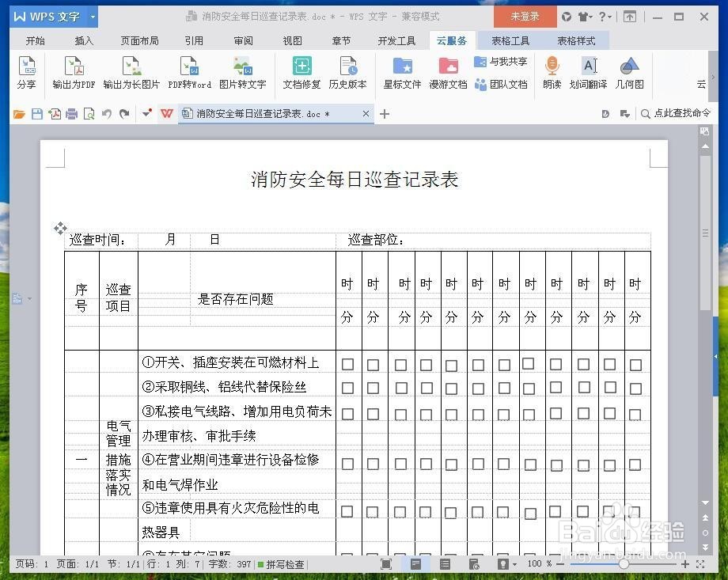
Task: Click the next page double arrow button
Action: pyautogui.click(x=705, y=548)
